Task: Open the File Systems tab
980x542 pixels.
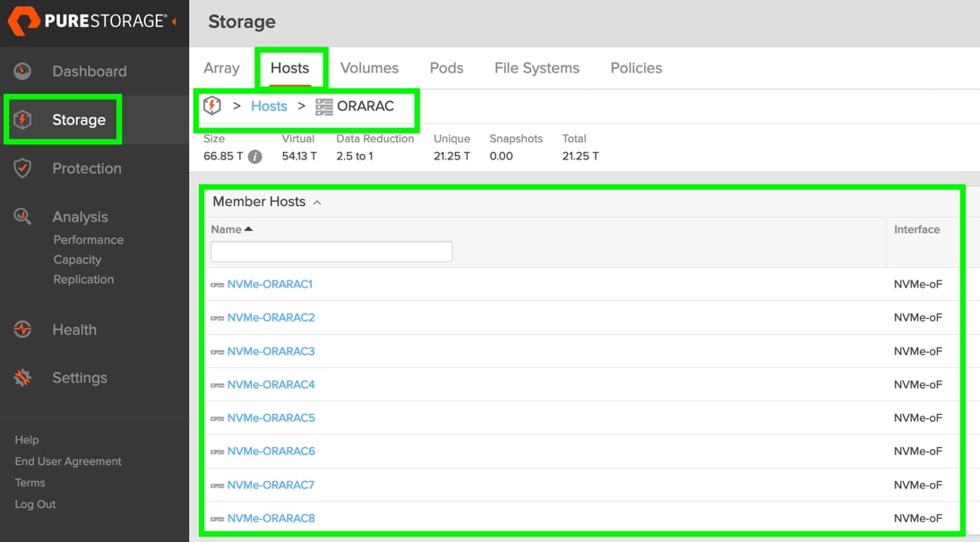Action: (x=537, y=68)
